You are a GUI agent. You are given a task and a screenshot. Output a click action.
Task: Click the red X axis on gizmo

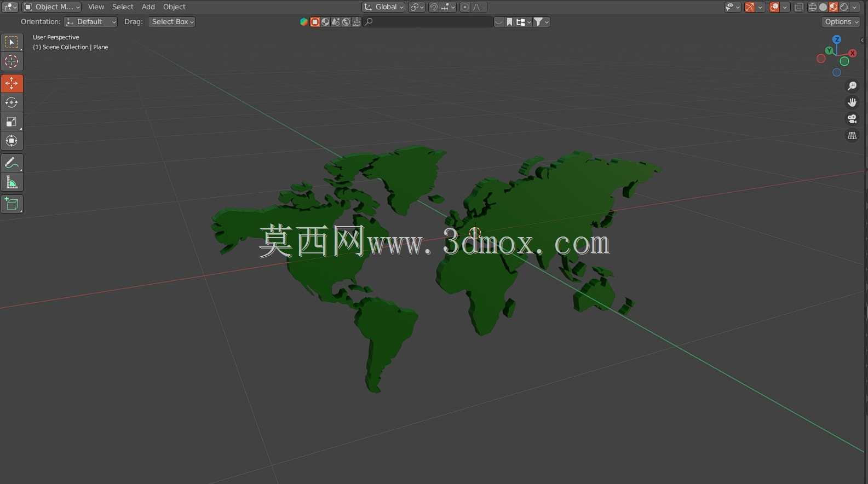coord(853,53)
